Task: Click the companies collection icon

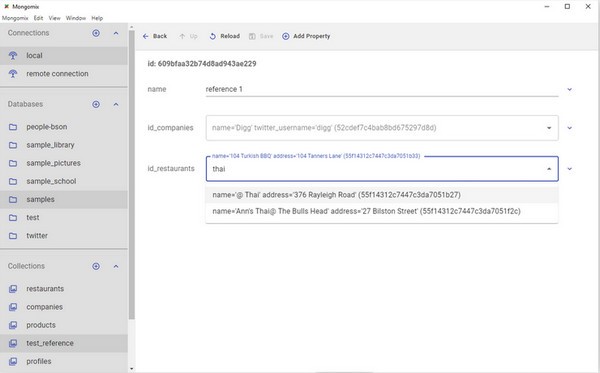Action: click(13, 307)
